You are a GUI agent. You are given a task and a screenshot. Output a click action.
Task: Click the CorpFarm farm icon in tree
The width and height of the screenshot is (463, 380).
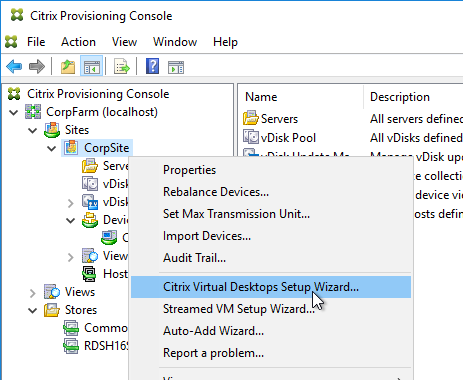tap(33, 112)
